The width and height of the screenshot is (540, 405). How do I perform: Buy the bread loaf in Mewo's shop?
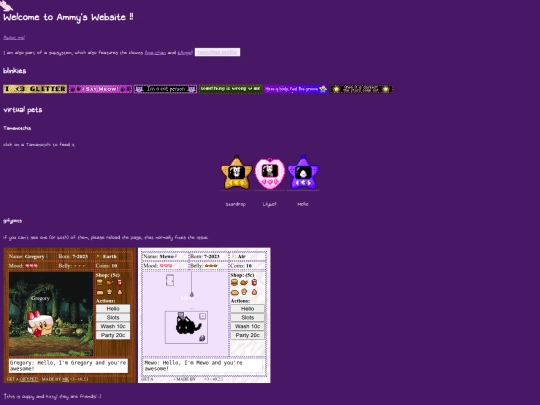pyautogui.click(x=235, y=292)
